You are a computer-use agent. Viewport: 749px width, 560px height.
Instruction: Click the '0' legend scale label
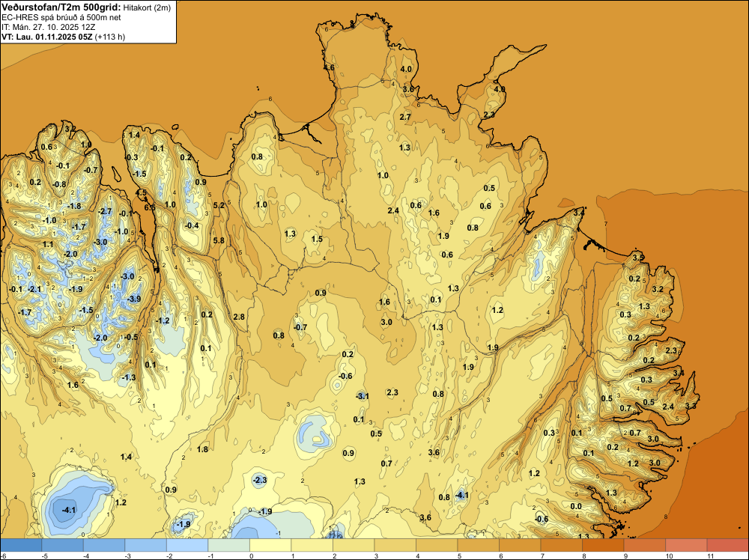251,556
